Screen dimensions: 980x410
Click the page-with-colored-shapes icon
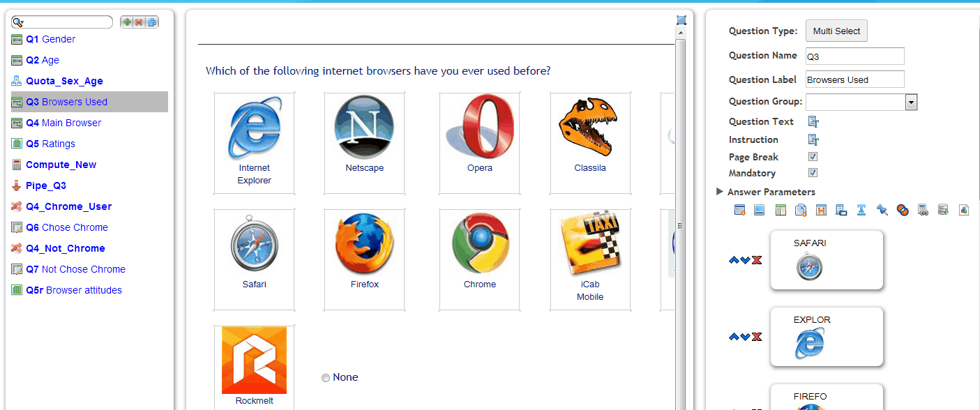click(964, 210)
